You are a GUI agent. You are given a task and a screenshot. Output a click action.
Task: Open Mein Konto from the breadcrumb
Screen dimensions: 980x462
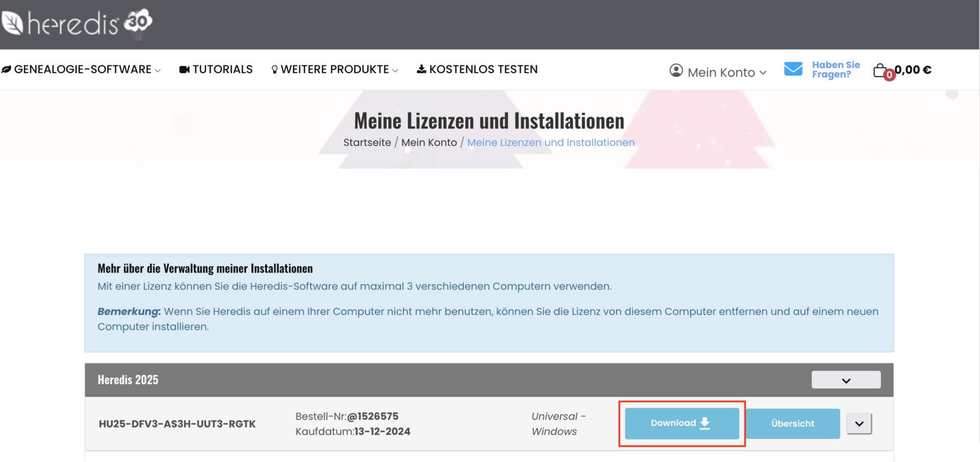click(429, 142)
